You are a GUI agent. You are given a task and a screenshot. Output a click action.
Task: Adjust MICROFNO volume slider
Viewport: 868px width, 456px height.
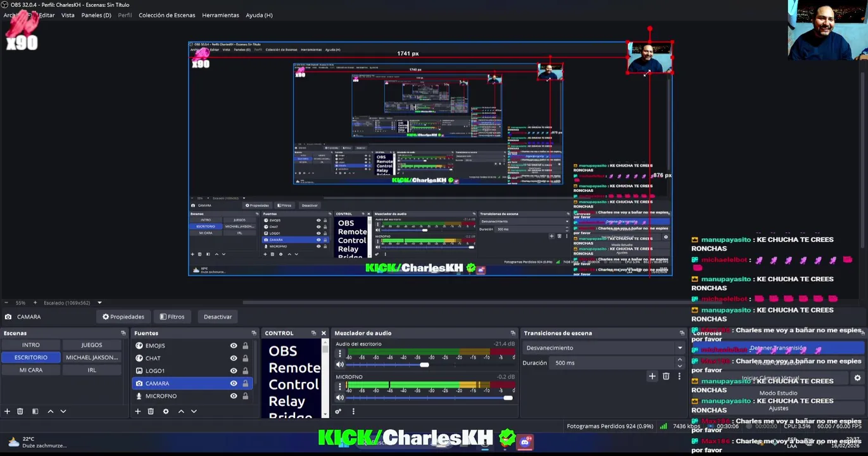coord(507,398)
